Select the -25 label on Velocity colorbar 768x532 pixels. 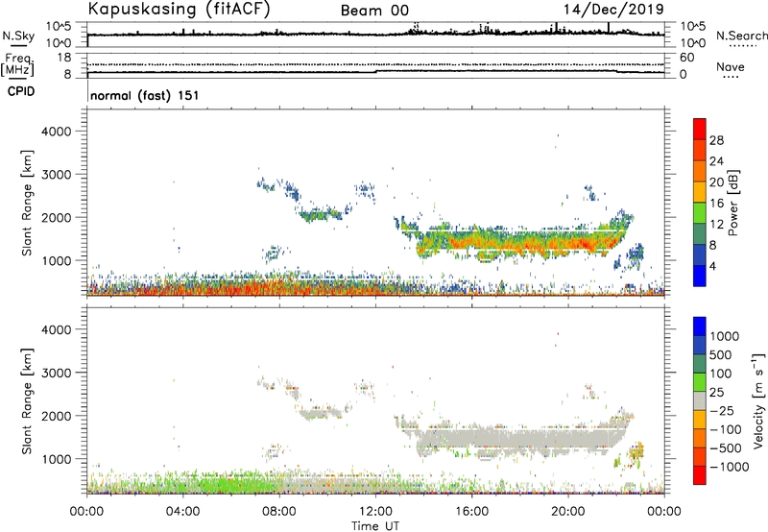tap(722, 411)
